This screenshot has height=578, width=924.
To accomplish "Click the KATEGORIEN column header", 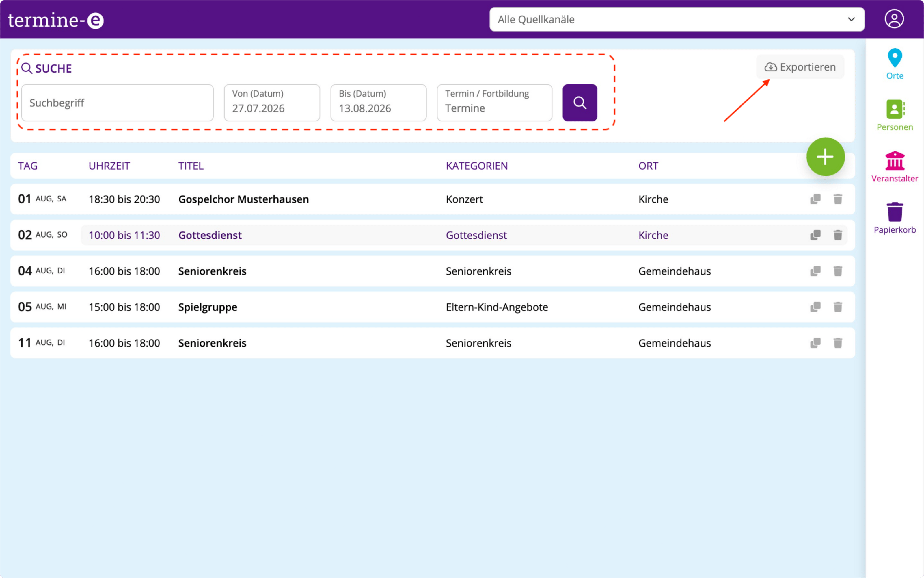I will [477, 166].
